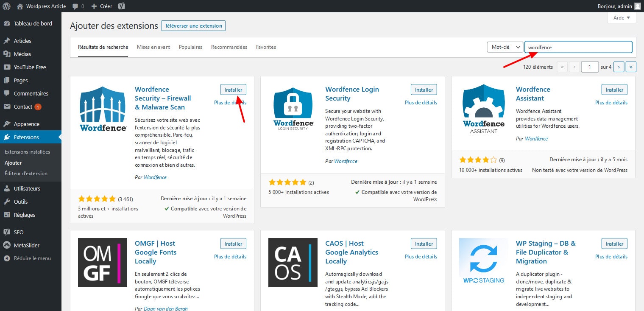Click the WP Staging logo thumbnail

click(x=484, y=263)
